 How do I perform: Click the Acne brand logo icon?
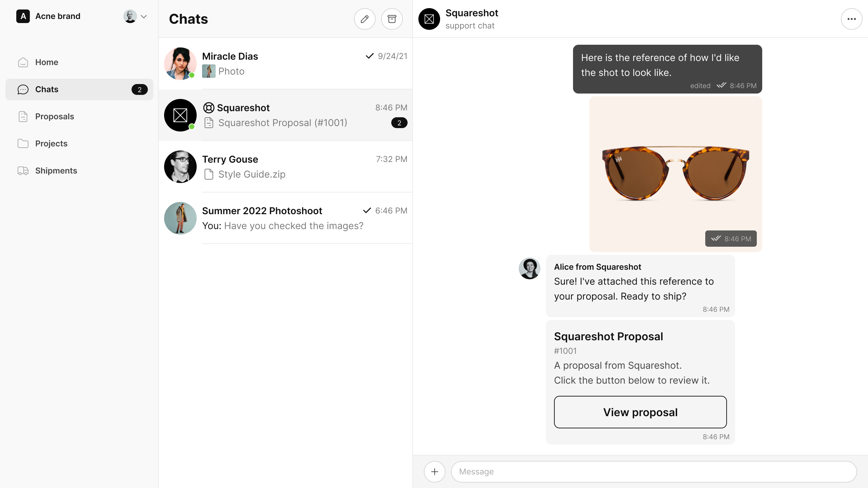click(23, 16)
